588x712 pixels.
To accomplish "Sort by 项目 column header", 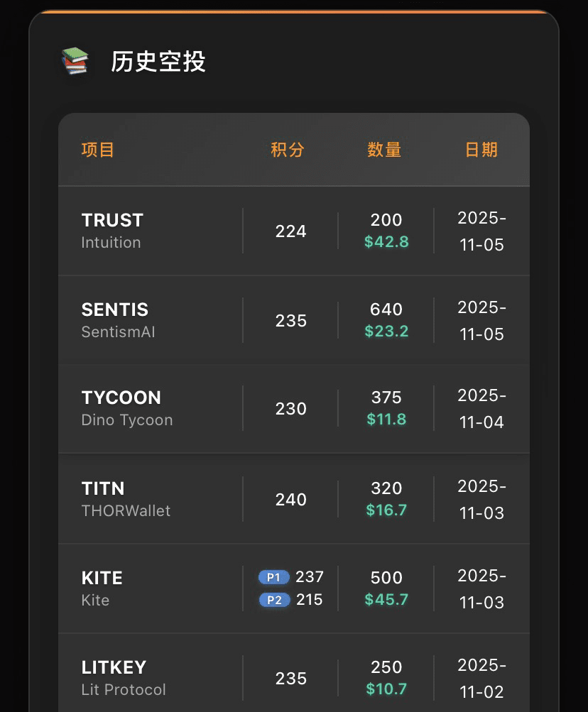I will [98, 150].
